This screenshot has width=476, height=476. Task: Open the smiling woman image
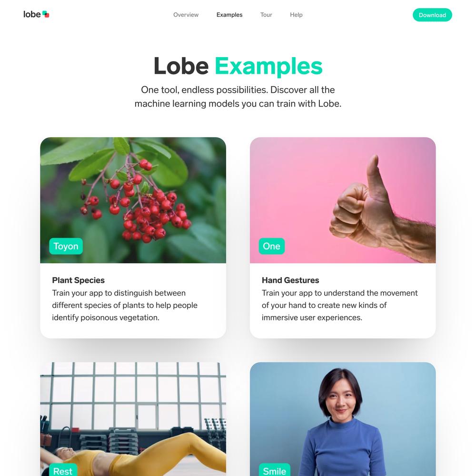[343, 419]
